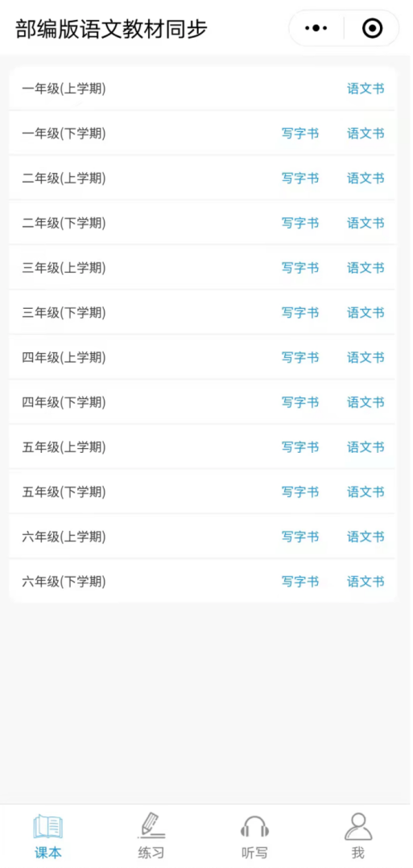This screenshot has height=868, width=413.
Task: Open 语文书 for 四年级(上学期)
Action: click(x=366, y=358)
